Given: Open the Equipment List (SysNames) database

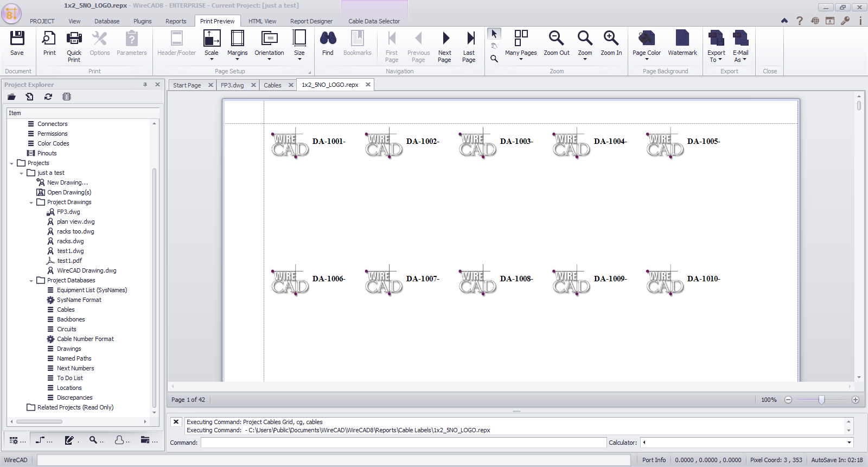Looking at the screenshot, I should click(92, 290).
